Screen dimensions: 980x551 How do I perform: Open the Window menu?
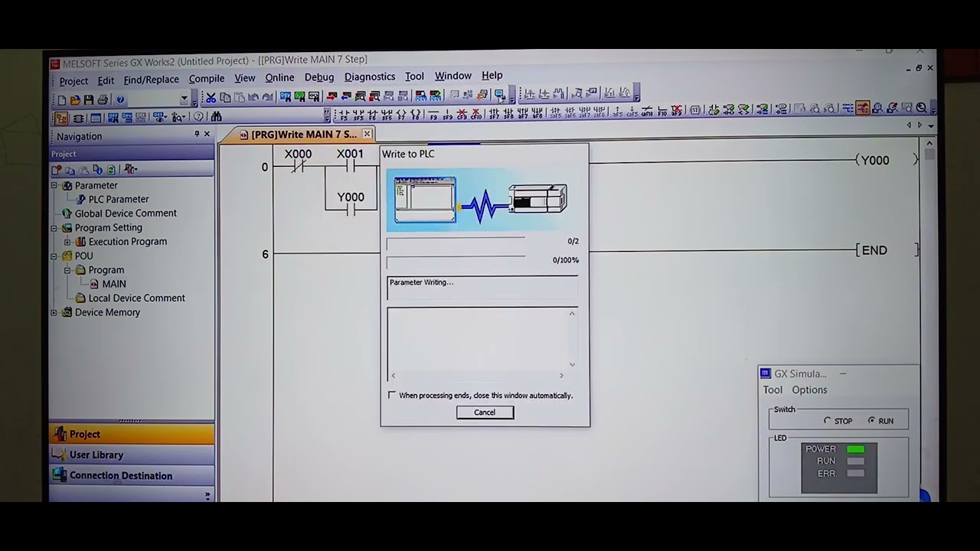[x=453, y=76]
